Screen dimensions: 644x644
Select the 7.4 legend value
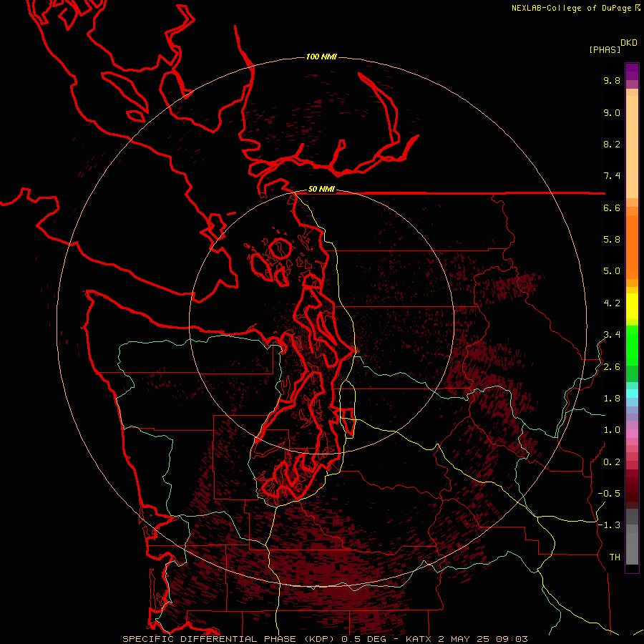pos(612,176)
